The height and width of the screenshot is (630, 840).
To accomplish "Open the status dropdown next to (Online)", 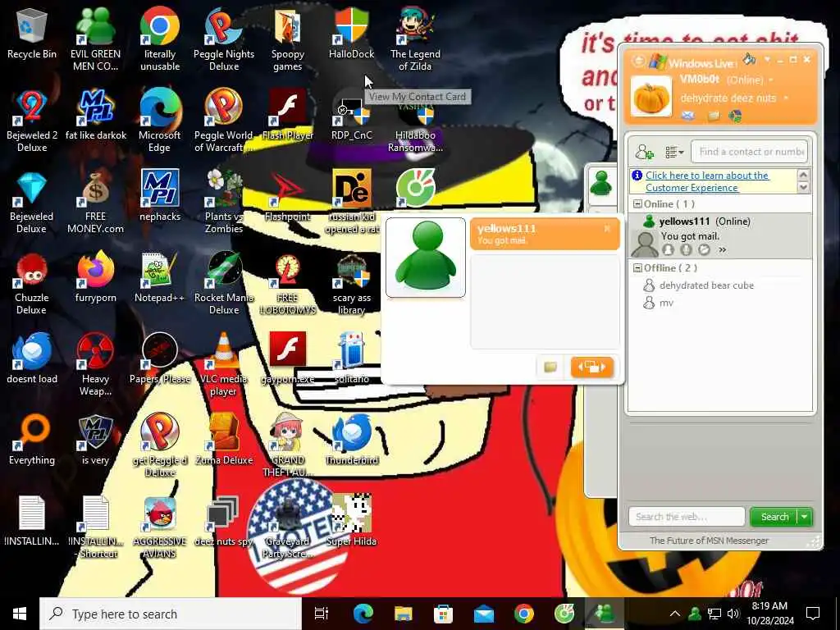I will tap(771, 80).
